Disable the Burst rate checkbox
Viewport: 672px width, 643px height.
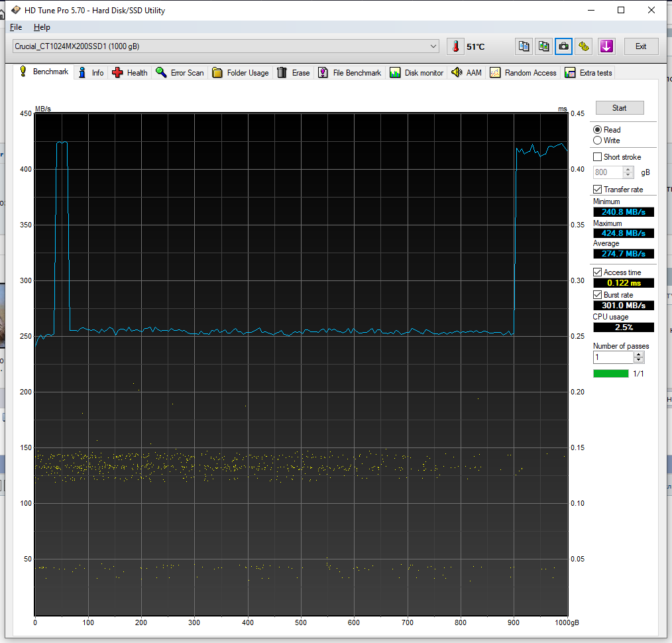pos(598,295)
